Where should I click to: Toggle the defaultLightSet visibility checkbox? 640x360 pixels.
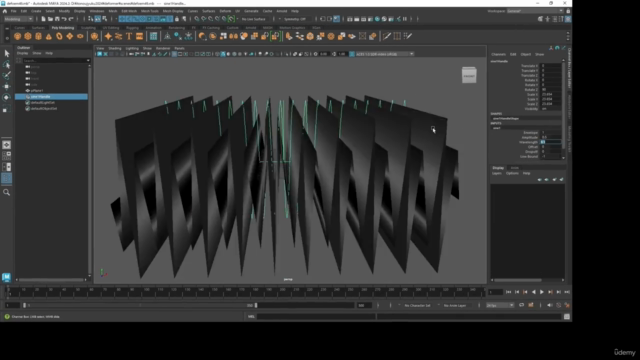(27, 103)
